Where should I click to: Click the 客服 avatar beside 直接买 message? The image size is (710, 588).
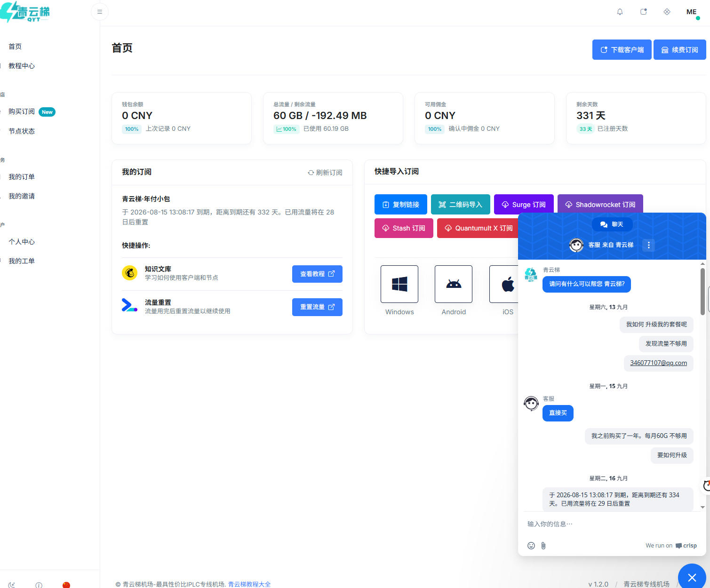coord(531,403)
